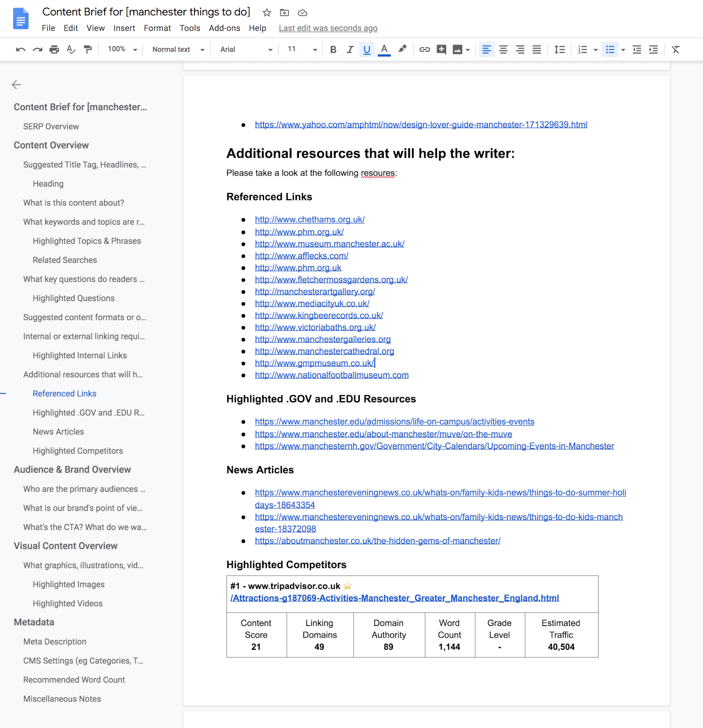
Task: Click the Undo icon in toolbar
Action: [20, 49]
